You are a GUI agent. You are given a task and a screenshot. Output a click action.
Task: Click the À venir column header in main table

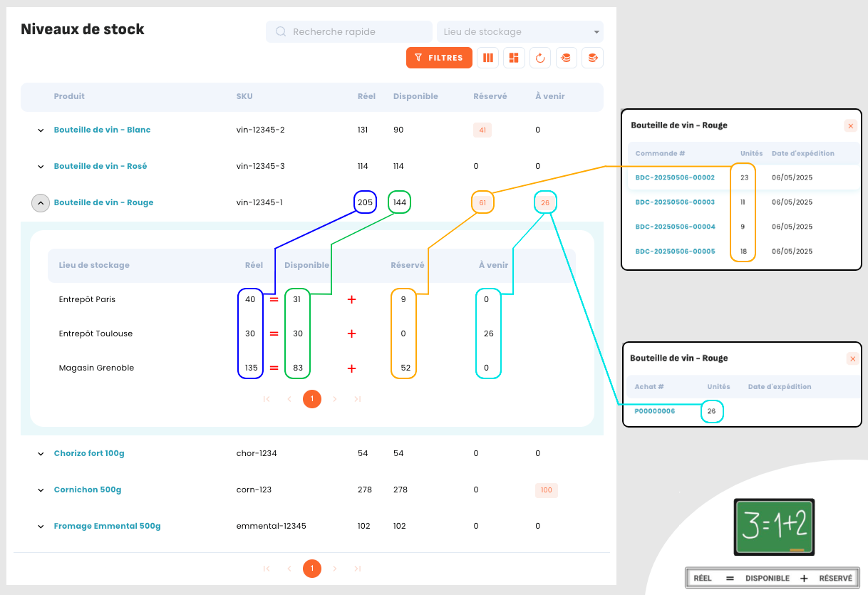550,96
